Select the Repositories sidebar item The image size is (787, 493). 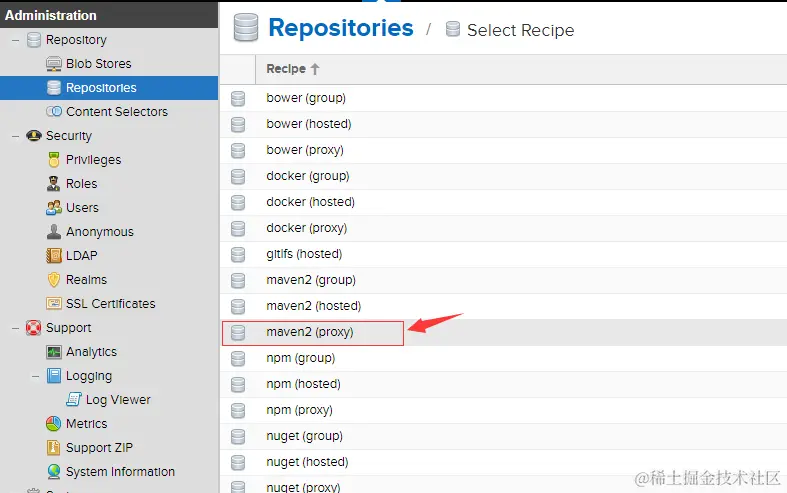pos(109,88)
